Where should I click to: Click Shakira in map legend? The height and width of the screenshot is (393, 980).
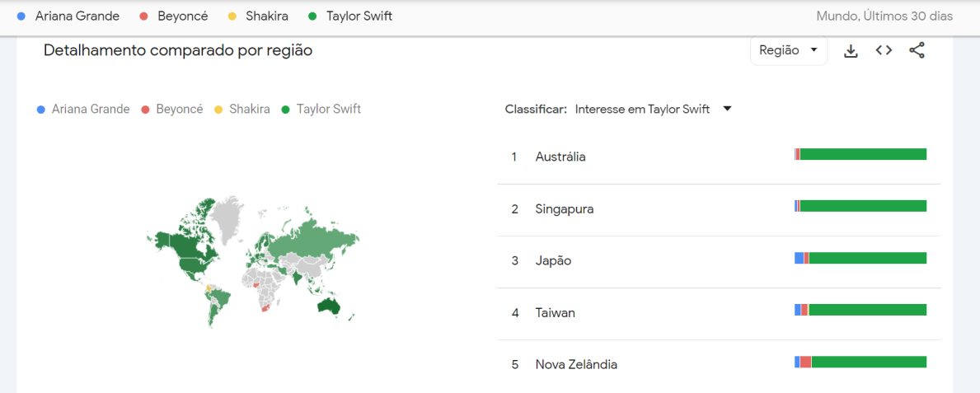point(250,110)
